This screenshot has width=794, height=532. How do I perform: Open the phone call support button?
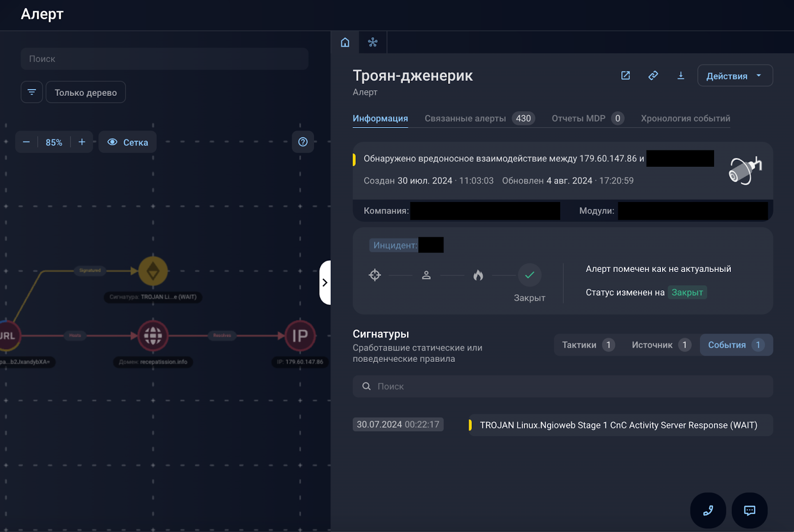pos(708,510)
